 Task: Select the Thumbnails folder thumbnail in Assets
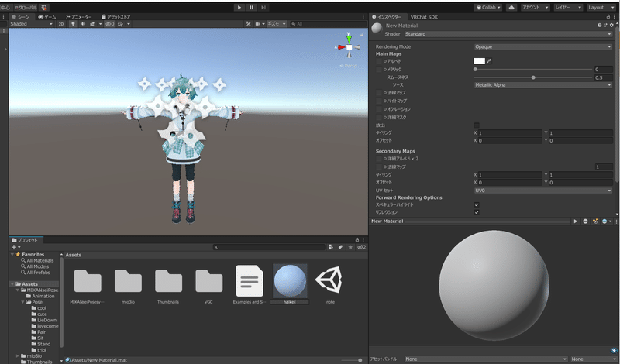tap(168, 283)
